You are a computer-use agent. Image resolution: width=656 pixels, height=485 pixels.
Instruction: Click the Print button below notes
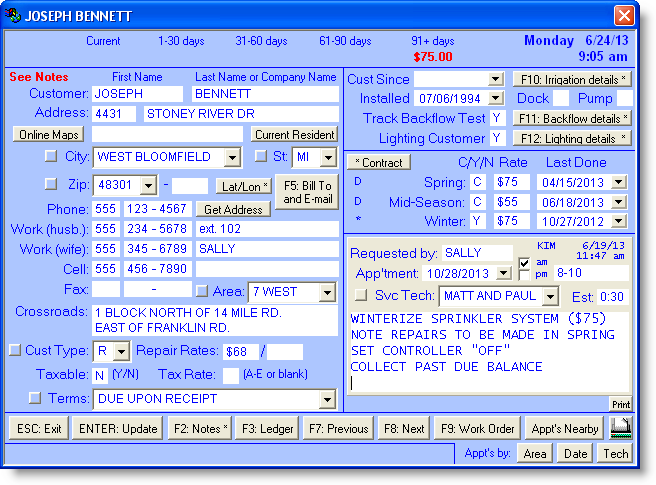point(621,404)
